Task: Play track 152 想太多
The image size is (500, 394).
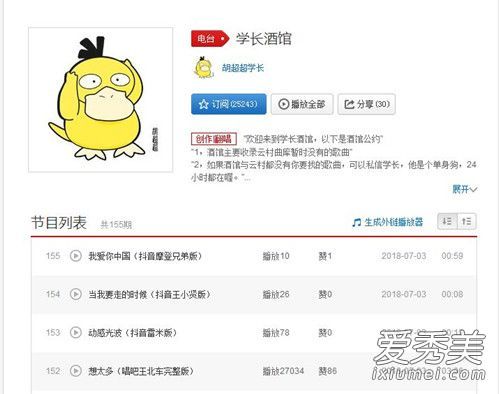Action: pyautogui.click(x=76, y=371)
